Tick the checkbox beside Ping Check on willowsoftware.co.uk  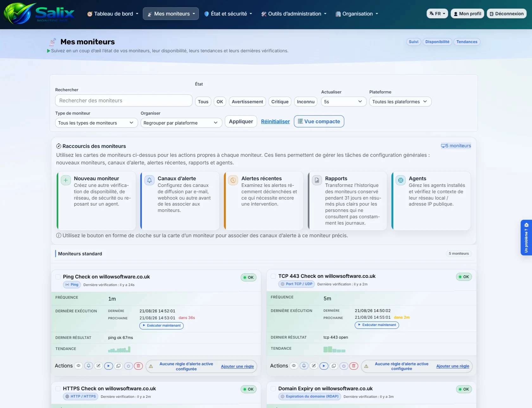coord(58,277)
